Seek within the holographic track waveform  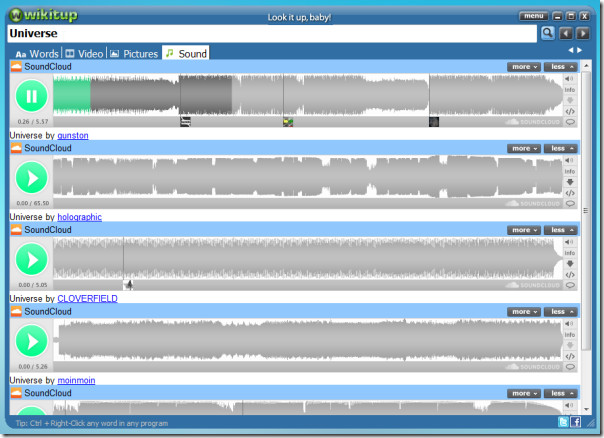tap(308, 177)
